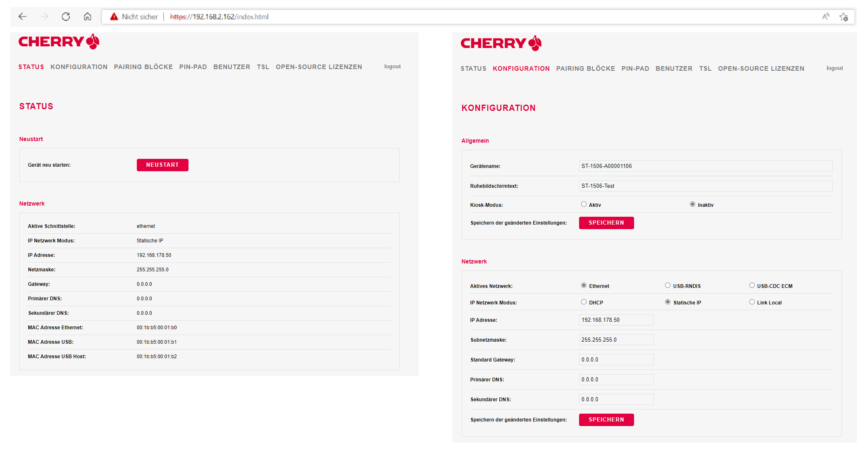
Task: Click the logout link on the Status page
Action: (x=392, y=67)
